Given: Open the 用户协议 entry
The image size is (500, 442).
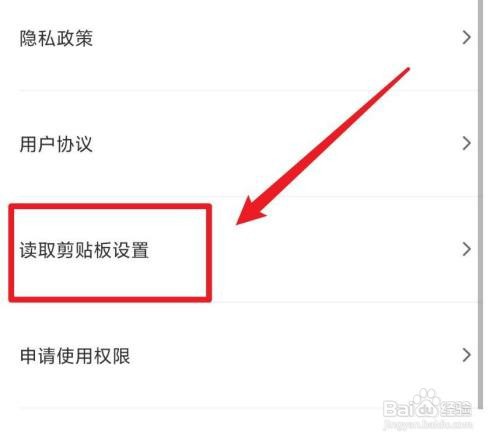Looking at the screenshot, I should tap(56, 144).
